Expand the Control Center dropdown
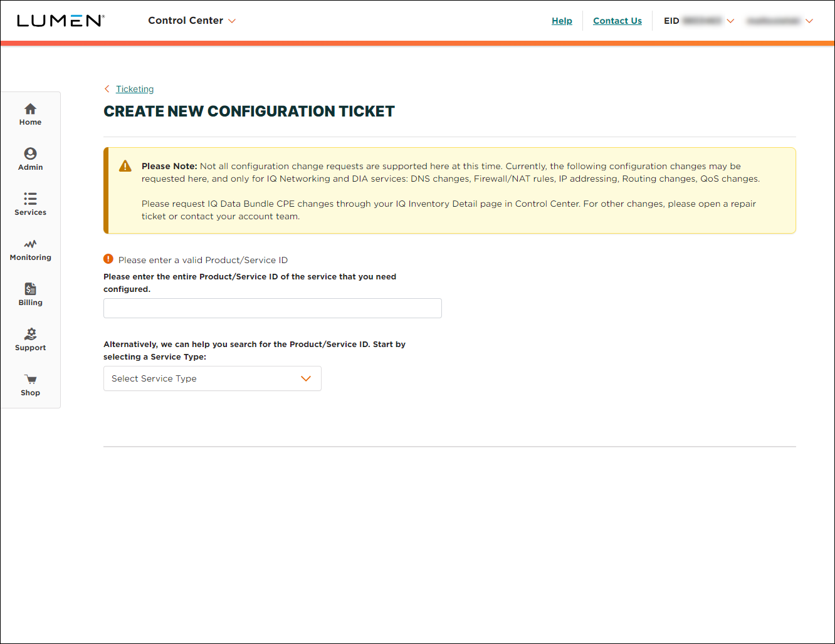 [192, 21]
